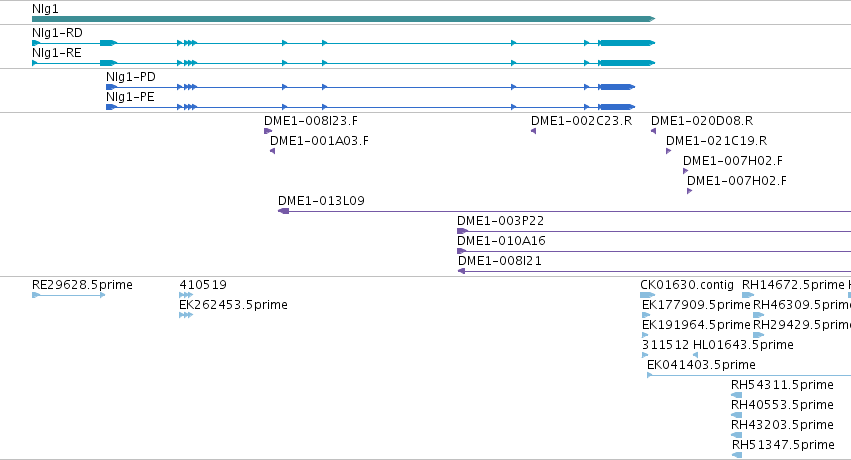Click the EK262453.5prime EST label
This screenshot has height=460, width=851.
pos(233,305)
